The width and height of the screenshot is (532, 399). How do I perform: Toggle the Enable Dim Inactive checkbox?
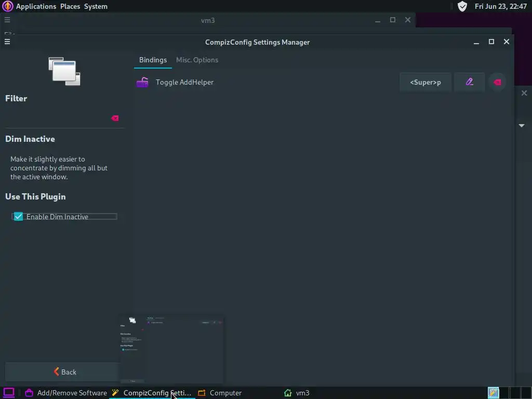tap(18, 217)
